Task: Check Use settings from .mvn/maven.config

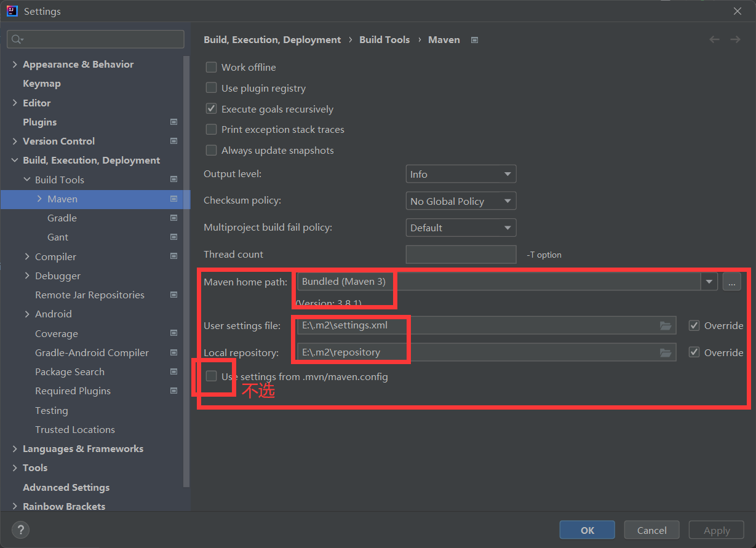Action: point(211,376)
